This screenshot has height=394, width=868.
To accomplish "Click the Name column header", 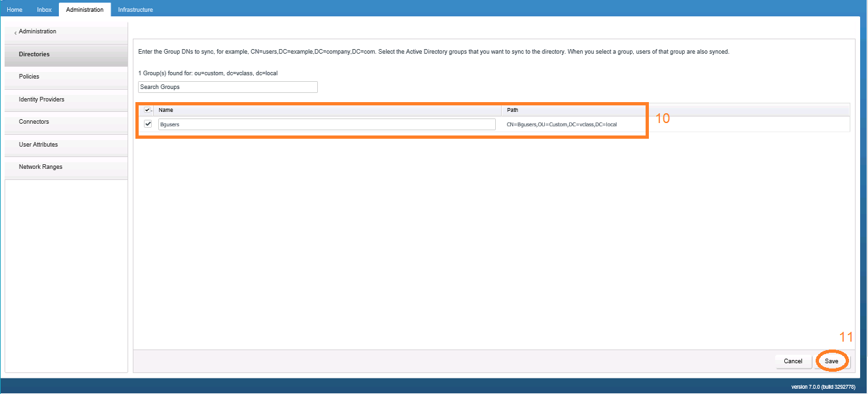I will [x=165, y=109].
